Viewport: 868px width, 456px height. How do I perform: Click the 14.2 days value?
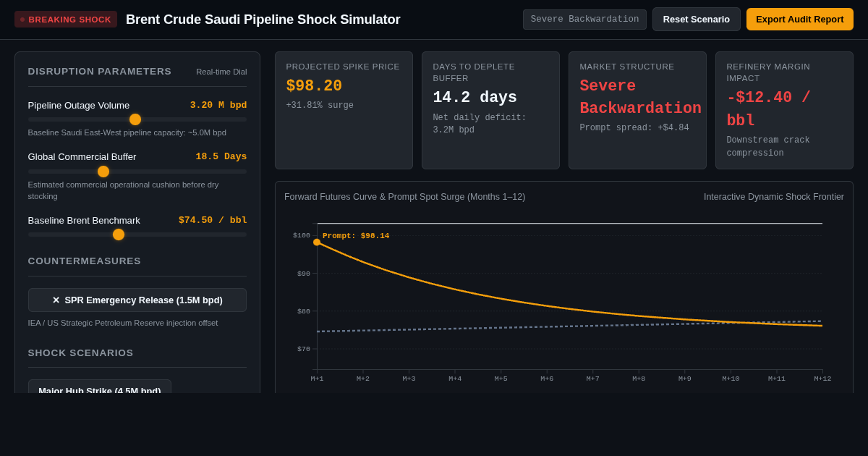pyautogui.click(x=475, y=98)
